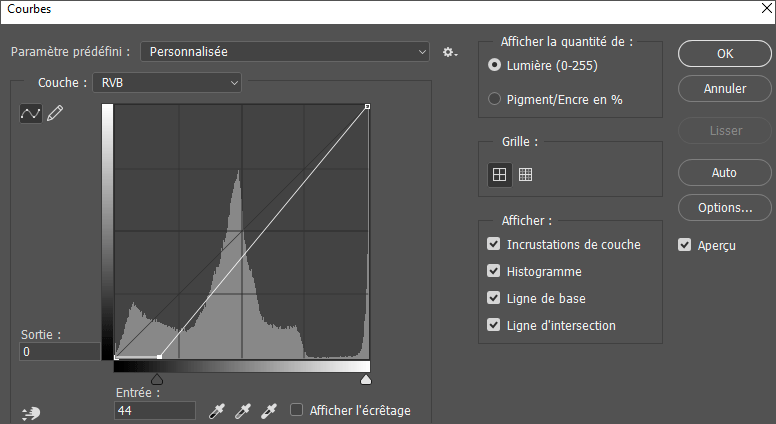Click the white point input slider triangle
The width and height of the screenshot is (776, 424).
[x=366, y=380]
